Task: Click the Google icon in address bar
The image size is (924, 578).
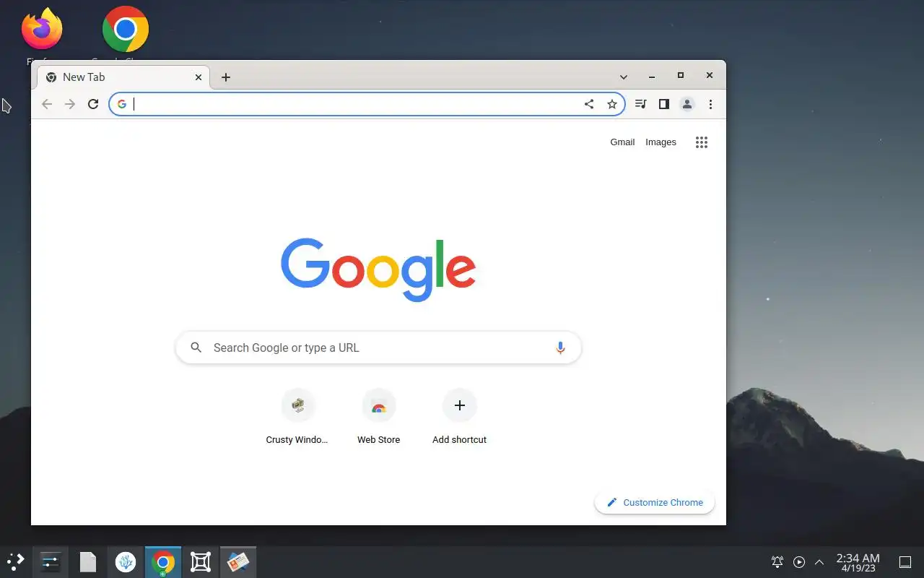Action: point(122,104)
